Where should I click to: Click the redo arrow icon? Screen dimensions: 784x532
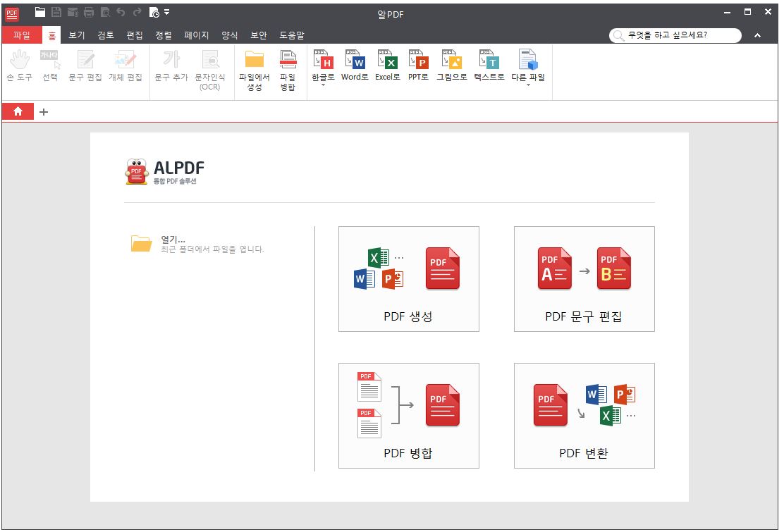pyautogui.click(x=137, y=12)
